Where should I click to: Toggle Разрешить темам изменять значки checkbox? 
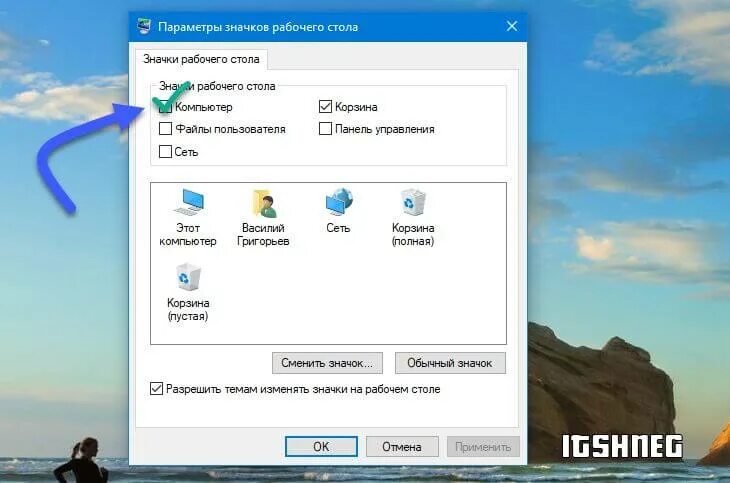click(x=156, y=388)
